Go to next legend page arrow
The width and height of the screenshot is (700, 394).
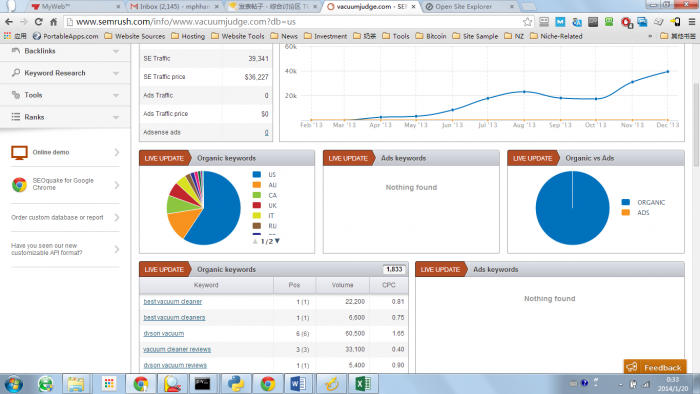coord(277,241)
